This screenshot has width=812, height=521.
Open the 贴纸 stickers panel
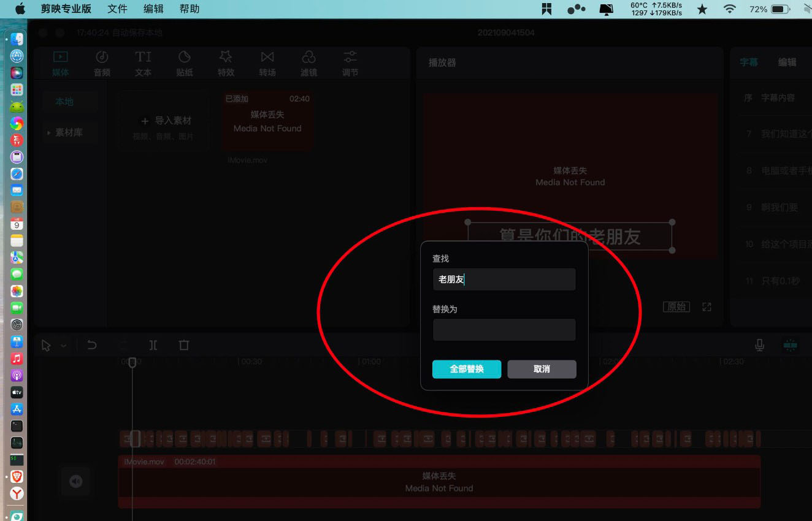184,63
